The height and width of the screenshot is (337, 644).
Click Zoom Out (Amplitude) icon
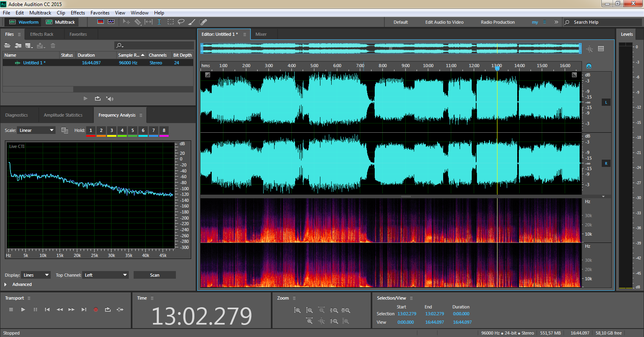point(309,310)
